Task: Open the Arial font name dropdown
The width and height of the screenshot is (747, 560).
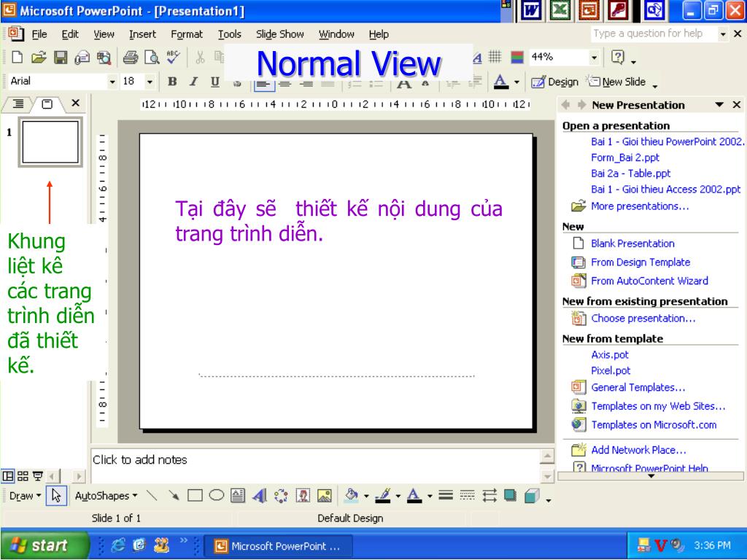Action: point(112,82)
